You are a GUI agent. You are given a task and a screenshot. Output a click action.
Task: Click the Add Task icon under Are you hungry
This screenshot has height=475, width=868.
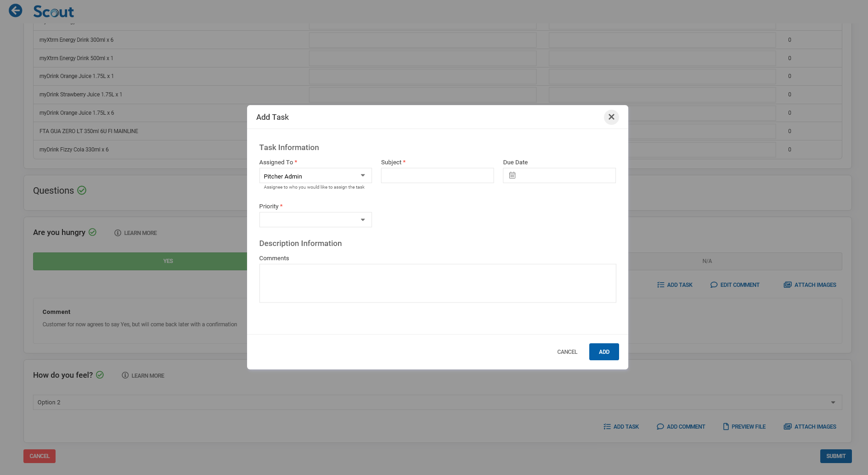660,285
